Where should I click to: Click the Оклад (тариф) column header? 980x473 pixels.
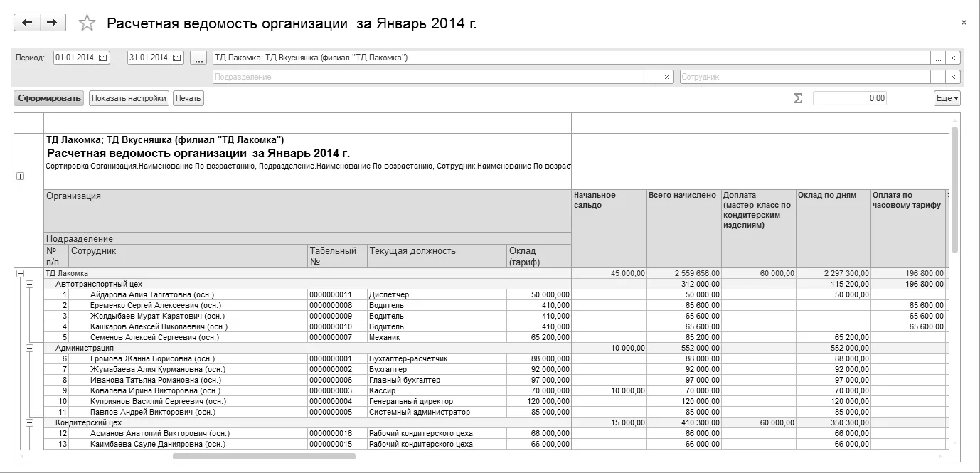539,256
